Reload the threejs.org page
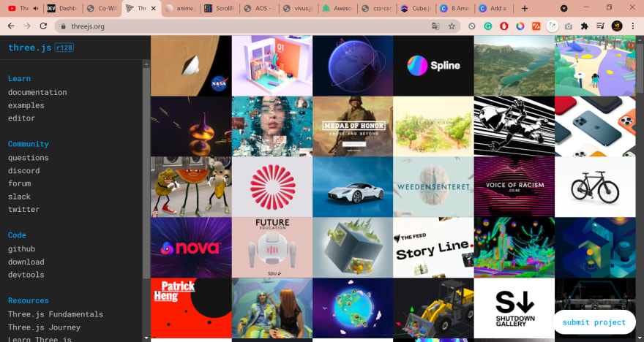 (43, 26)
